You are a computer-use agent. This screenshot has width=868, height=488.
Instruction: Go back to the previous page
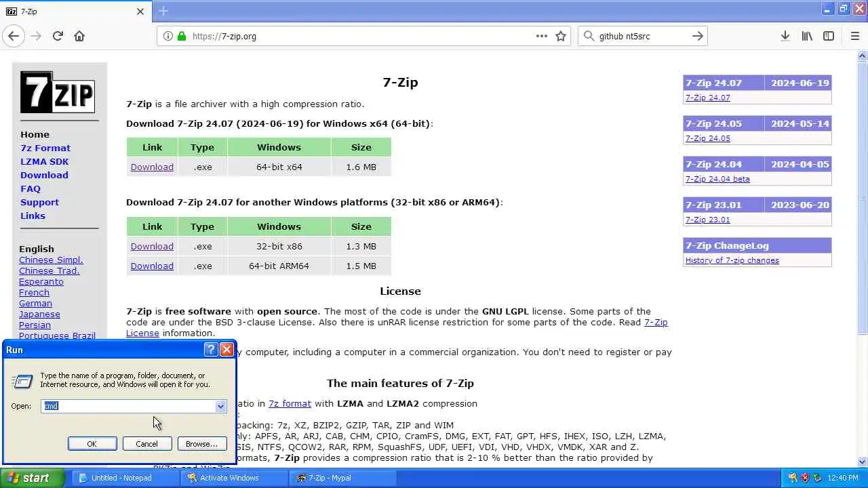click(x=14, y=36)
